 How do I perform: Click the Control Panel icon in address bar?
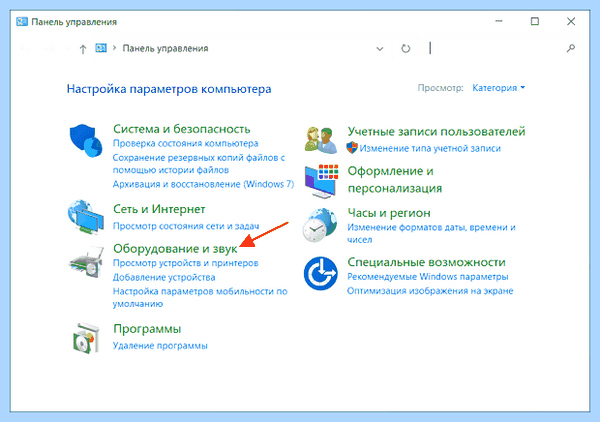click(101, 48)
